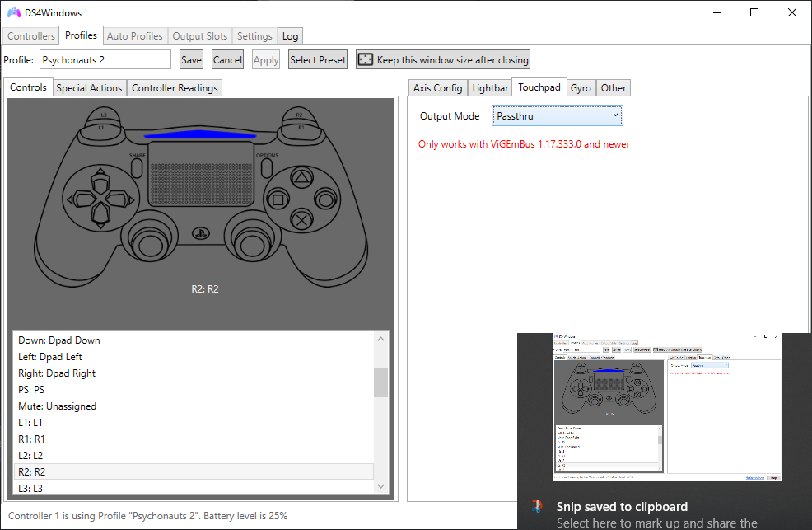Save the Psychonauts 2 profile
This screenshot has height=530, width=812.
[191, 59]
